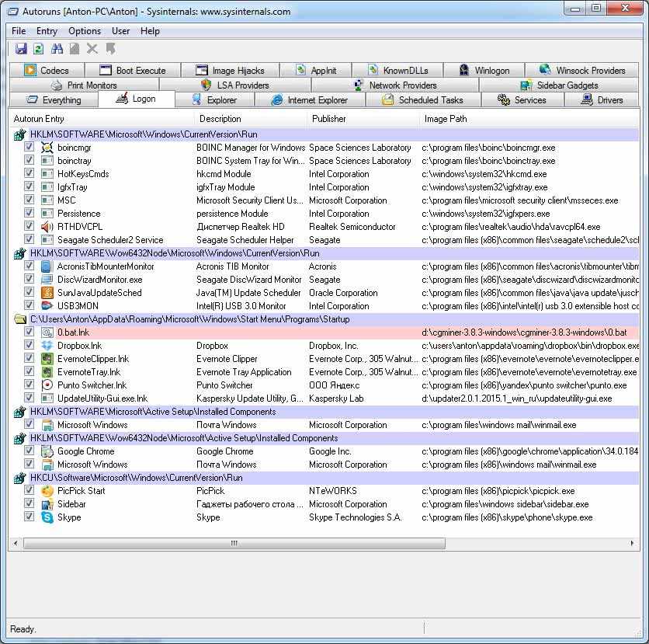Select the Startup folder path row
The image size is (649, 644).
point(189,319)
